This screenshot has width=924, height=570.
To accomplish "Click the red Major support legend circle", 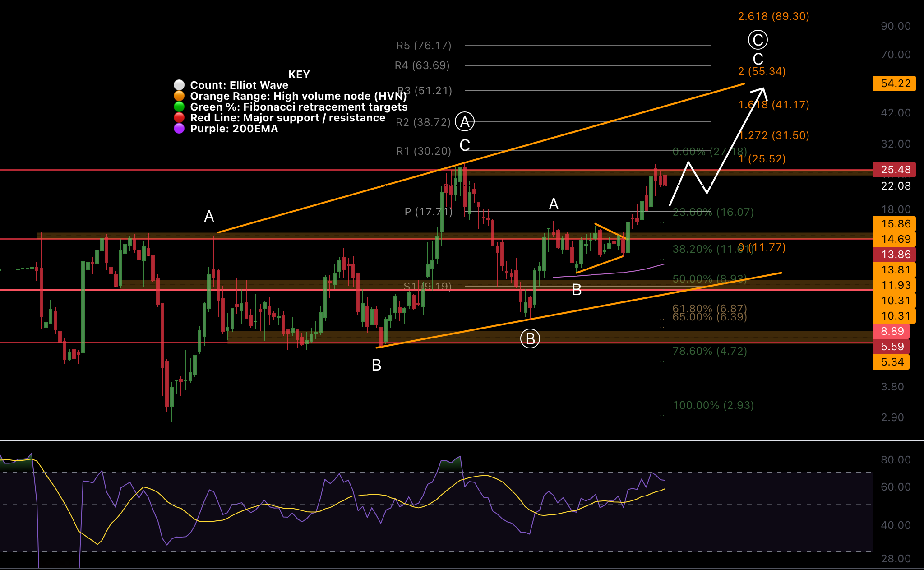I will click(x=179, y=118).
